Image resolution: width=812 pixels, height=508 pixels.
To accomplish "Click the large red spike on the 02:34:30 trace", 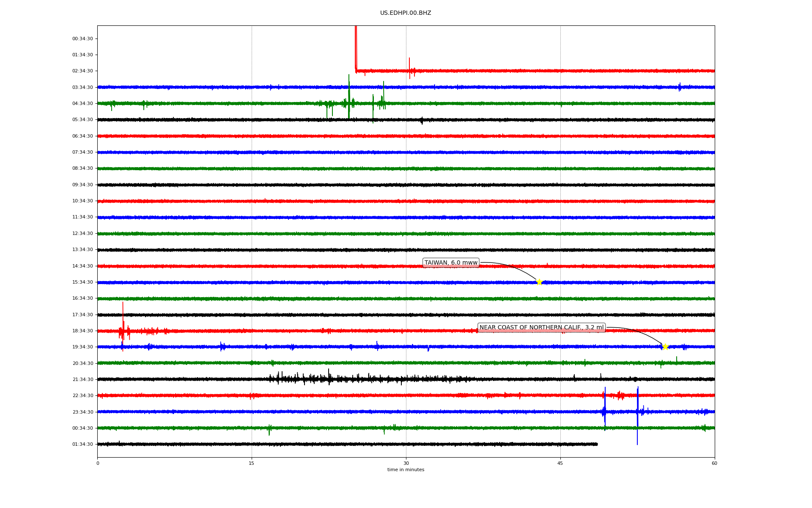I will click(356, 47).
